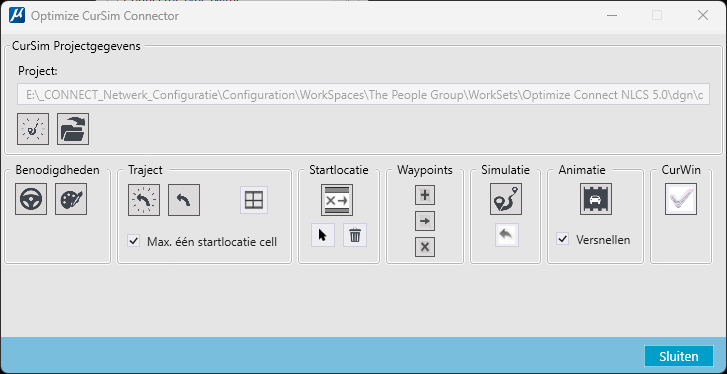Click the Project path input field
Screen dimensions: 727x374
pos(364,95)
